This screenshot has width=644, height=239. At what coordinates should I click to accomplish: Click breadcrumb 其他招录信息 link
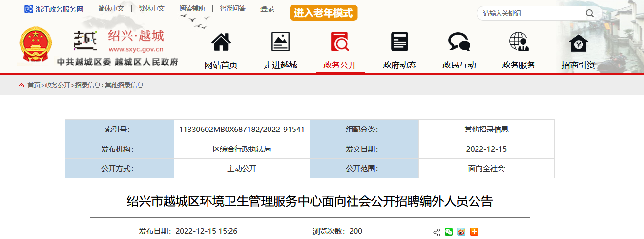pyautogui.click(x=125, y=85)
